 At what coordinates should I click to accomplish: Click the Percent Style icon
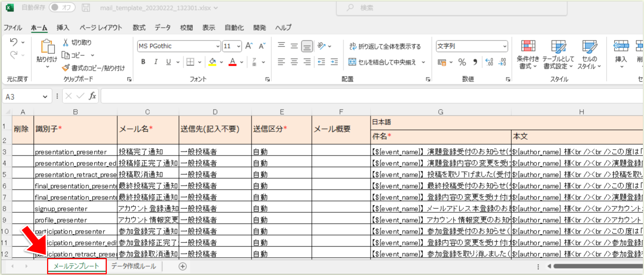pyautogui.click(x=462, y=62)
